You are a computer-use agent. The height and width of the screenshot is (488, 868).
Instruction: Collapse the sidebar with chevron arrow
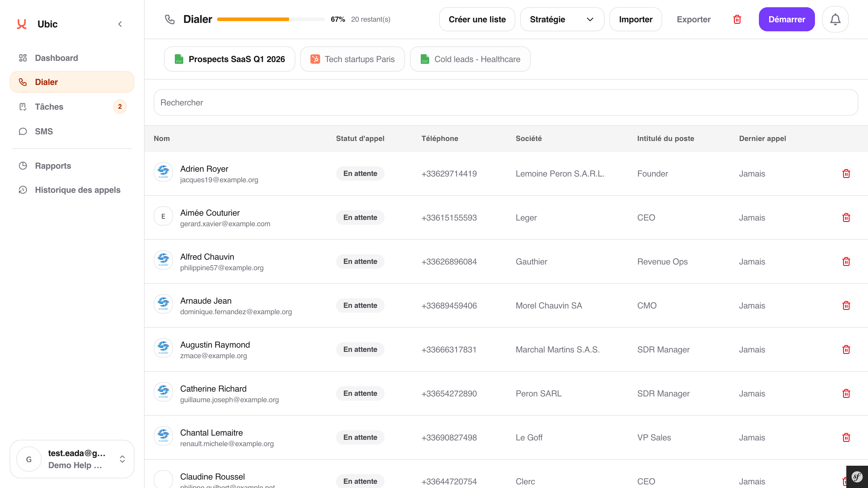tap(120, 24)
